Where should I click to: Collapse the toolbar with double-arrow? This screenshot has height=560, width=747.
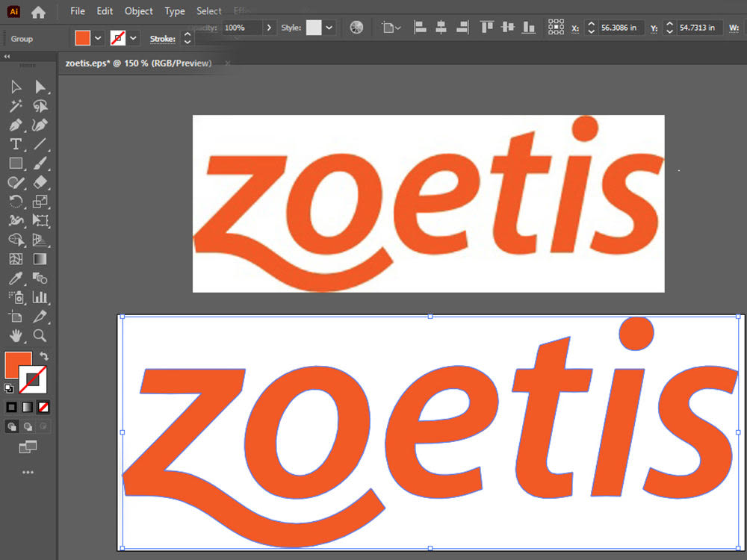7,56
